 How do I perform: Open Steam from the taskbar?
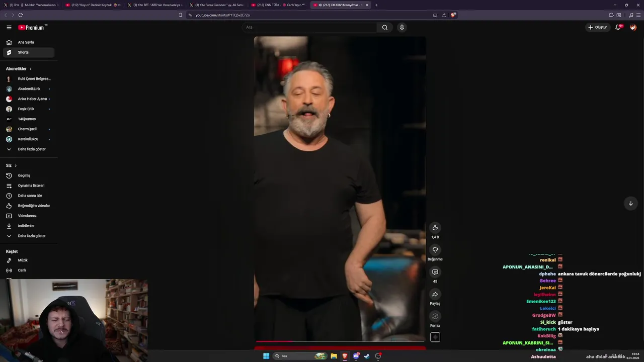[367, 356]
